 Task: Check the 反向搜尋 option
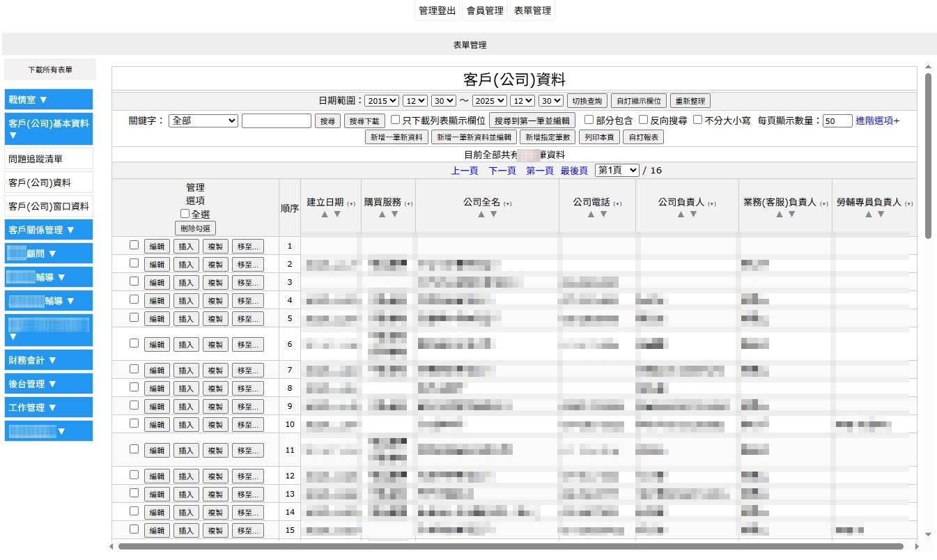(x=644, y=120)
